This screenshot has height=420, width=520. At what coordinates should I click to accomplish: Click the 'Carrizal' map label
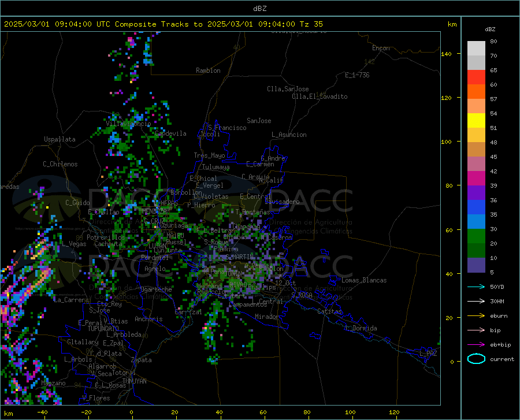[188, 312]
